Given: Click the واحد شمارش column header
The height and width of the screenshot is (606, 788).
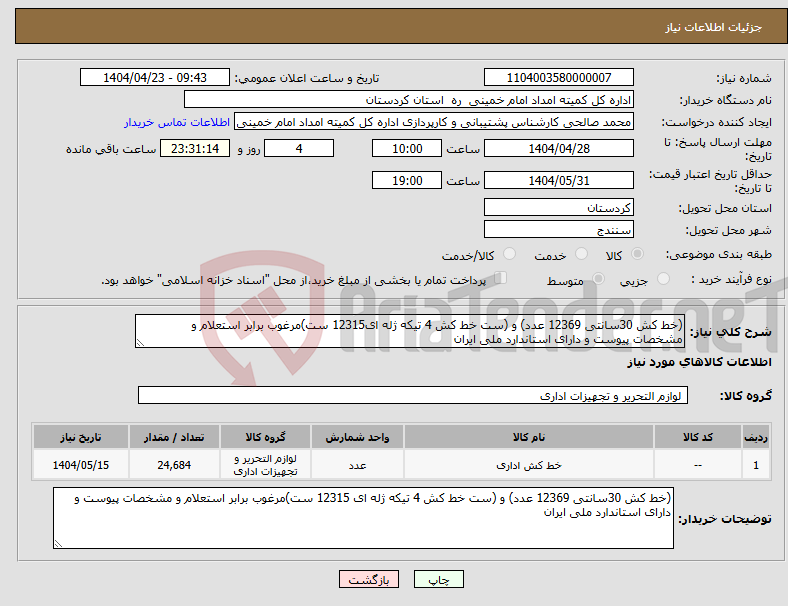Looking at the screenshot, I should (357, 437).
